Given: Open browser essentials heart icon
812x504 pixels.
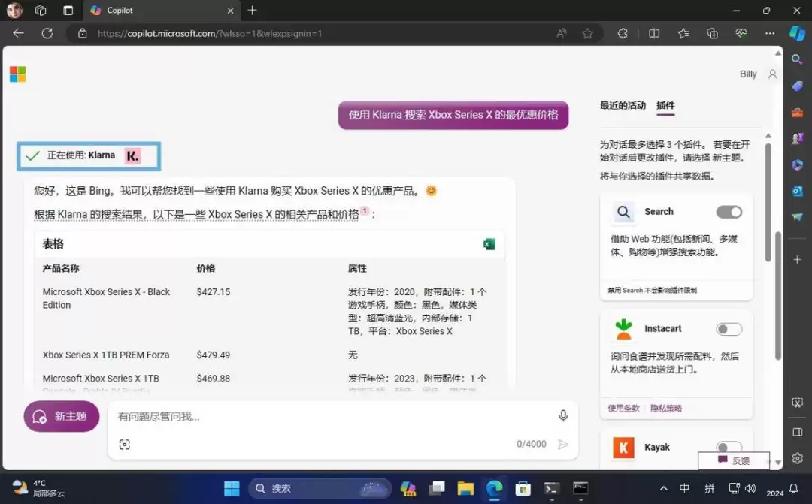Looking at the screenshot, I should coord(741,34).
